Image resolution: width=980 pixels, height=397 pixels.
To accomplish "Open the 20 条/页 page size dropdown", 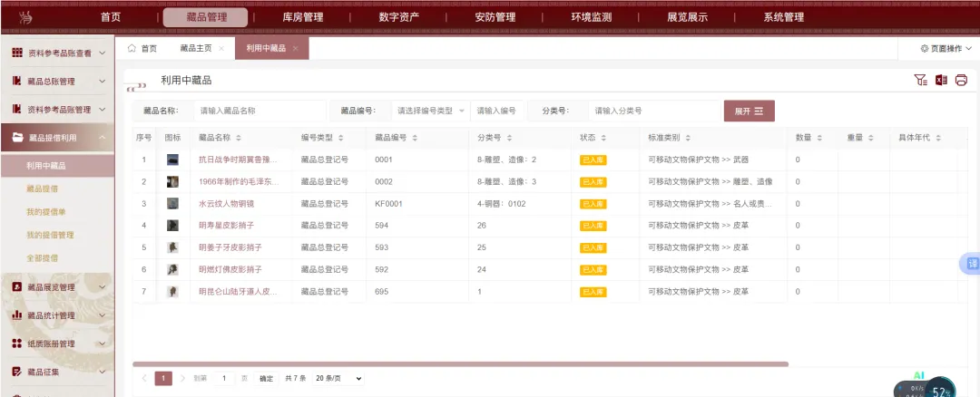I will (x=338, y=378).
